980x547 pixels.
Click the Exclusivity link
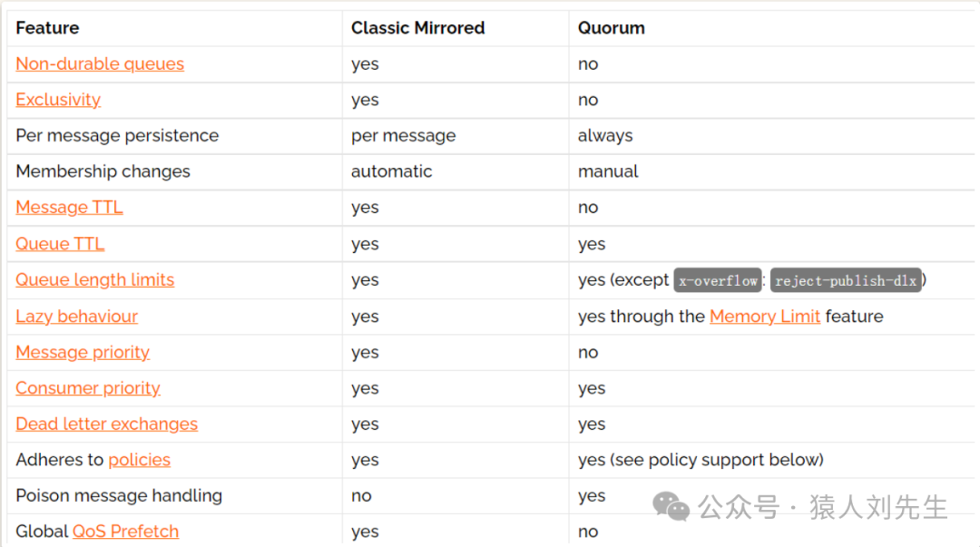tap(58, 100)
